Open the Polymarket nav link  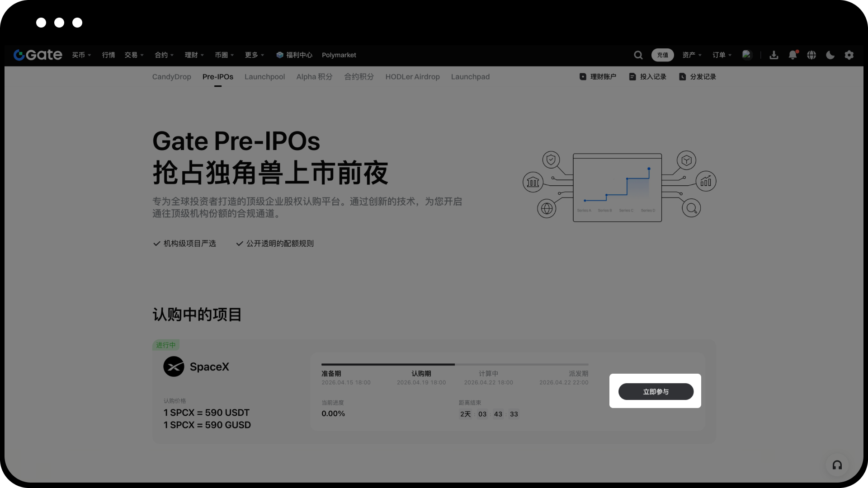[x=339, y=55]
